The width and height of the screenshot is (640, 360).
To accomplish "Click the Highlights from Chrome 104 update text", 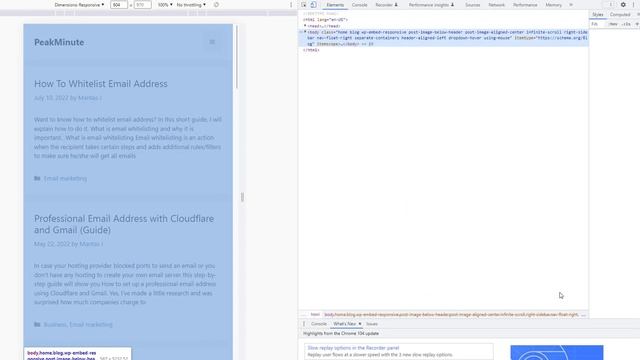I will 341,333.
